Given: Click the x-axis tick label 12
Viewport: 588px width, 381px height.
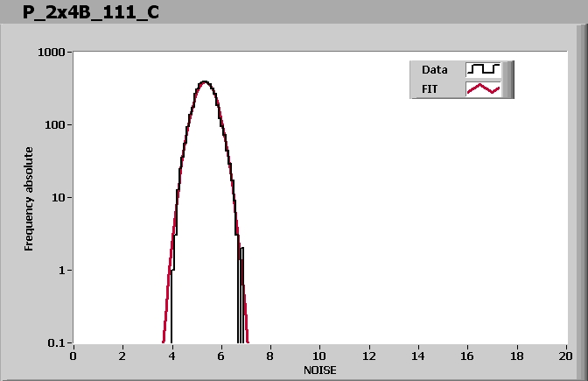Looking at the screenshot, I should [x=368, y=356].
